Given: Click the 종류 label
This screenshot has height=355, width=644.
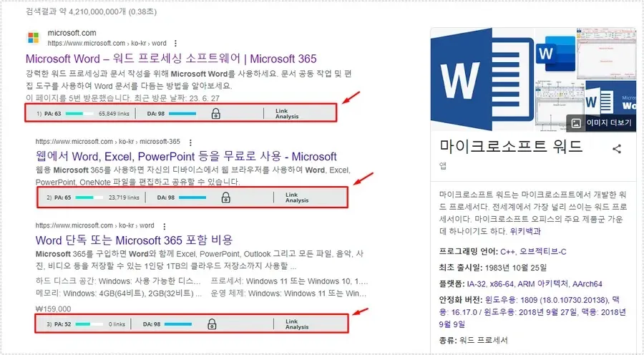Looking at the screenshot, I should point(447,340).
